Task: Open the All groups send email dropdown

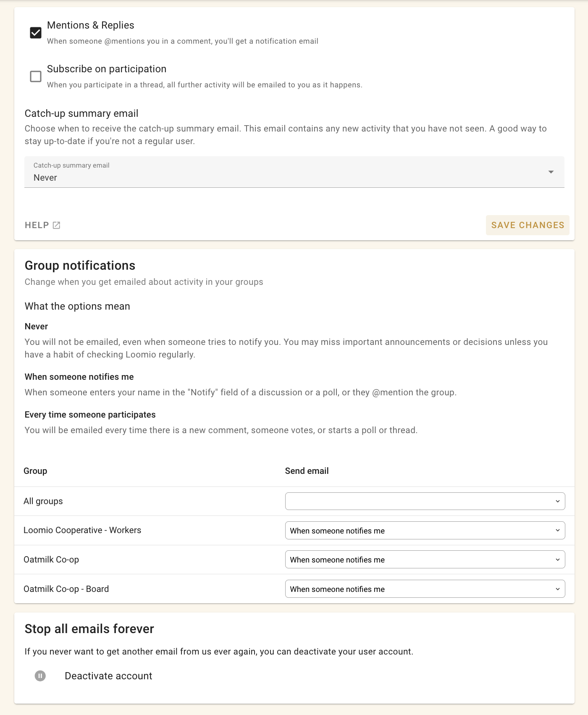Action: [425, 501]
